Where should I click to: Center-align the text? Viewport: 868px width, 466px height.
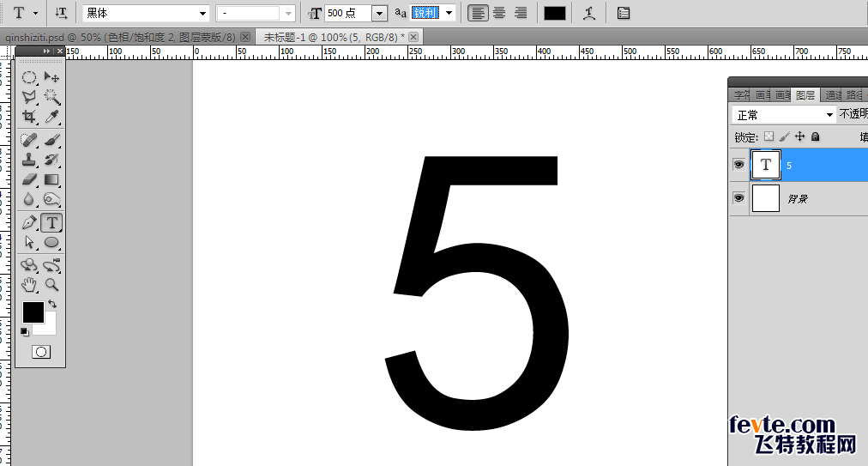tap(499, 13)
